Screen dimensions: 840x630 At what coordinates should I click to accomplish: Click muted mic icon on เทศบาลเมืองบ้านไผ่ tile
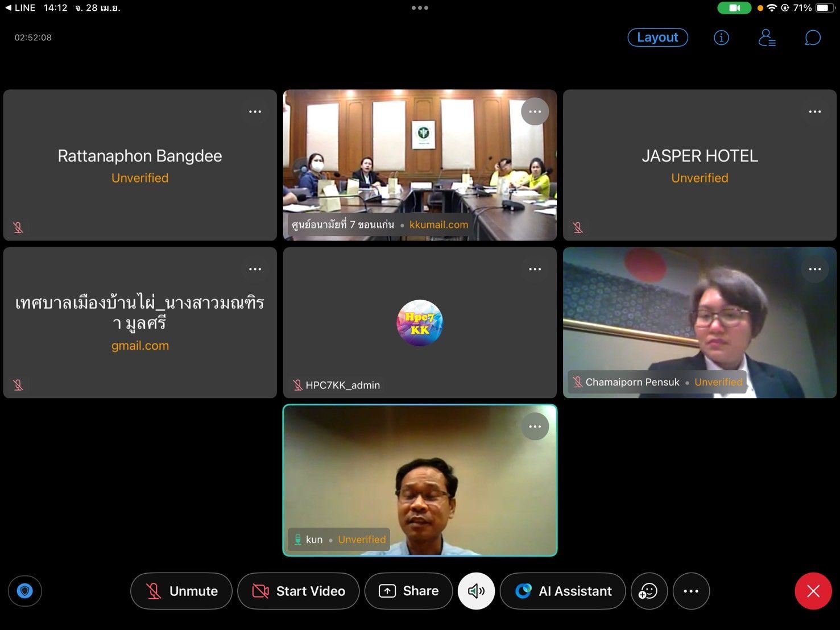18,385
